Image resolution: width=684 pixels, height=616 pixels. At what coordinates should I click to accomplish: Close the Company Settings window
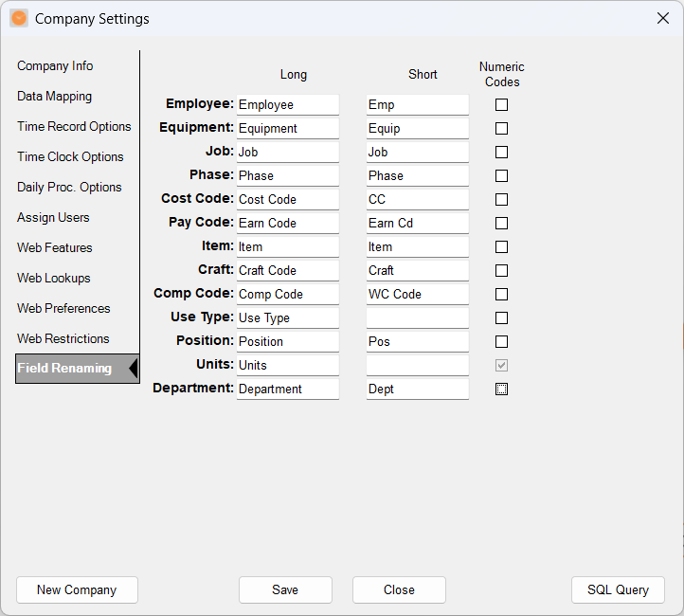coord(663,18)
